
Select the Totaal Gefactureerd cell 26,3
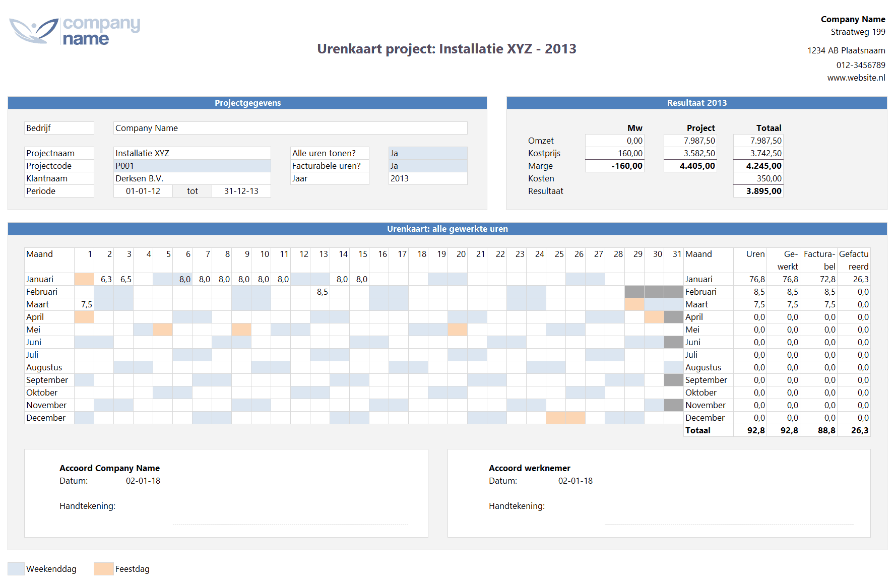tap(854, 430)
